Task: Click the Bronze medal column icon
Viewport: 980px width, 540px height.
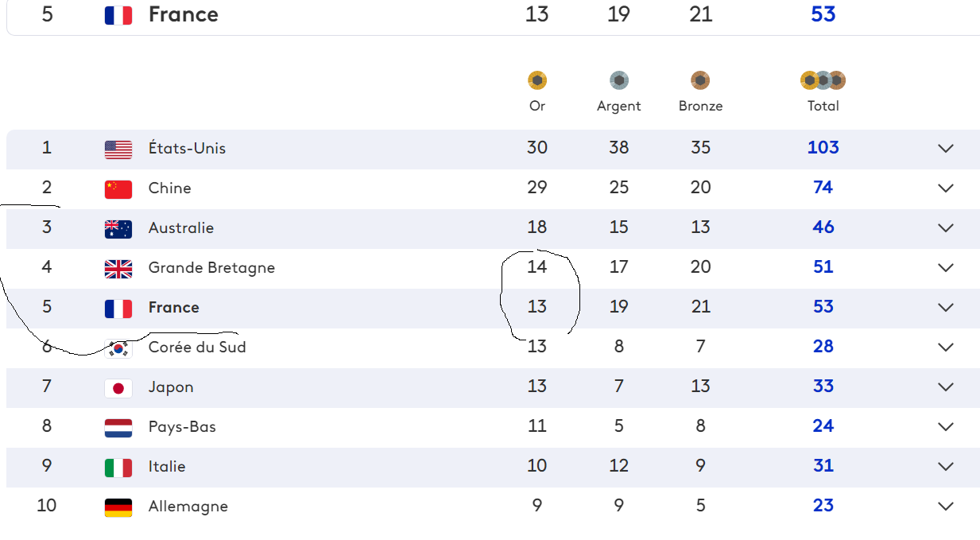Action: pyautogui.click(x=700, y=80)
